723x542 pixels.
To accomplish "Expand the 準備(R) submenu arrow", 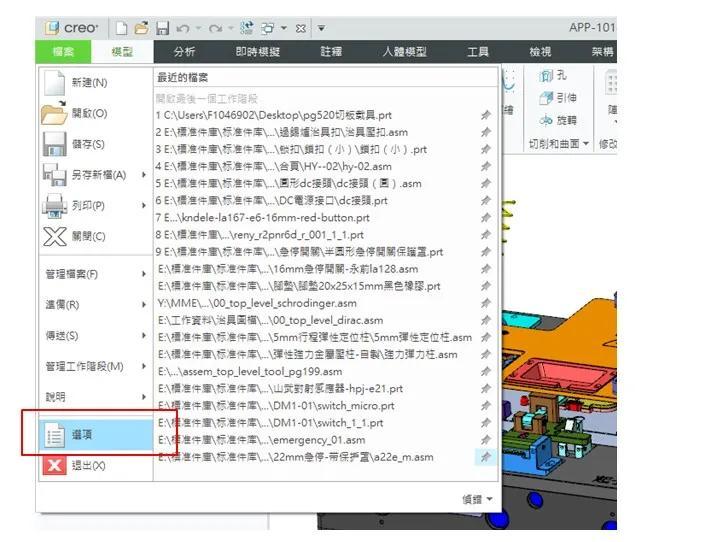I will point(144,305).
